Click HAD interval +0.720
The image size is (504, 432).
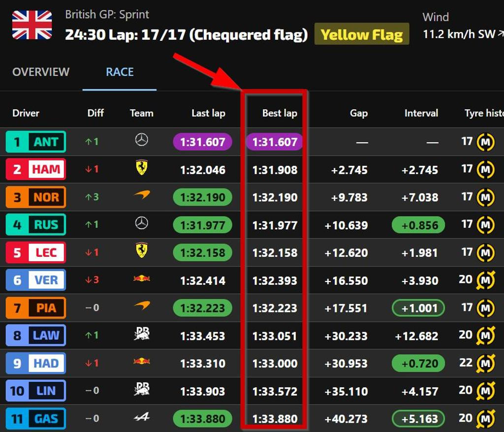click(418, 363)
